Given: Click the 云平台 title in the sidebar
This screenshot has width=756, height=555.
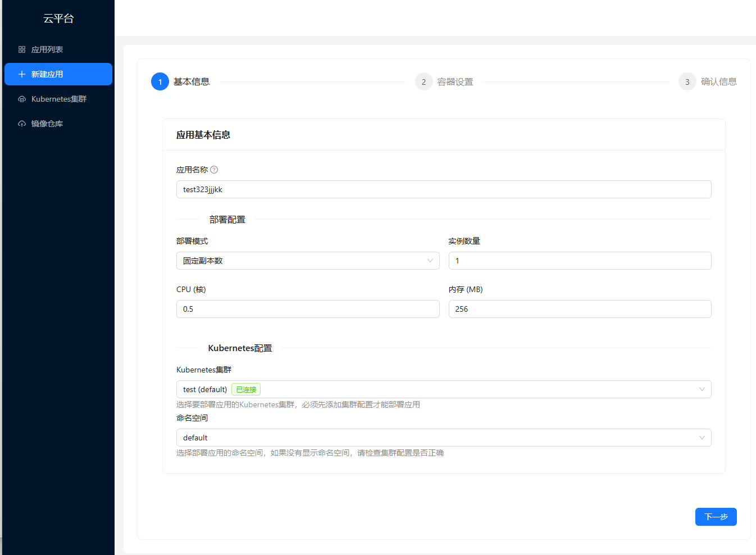Looking at the screenshot, I should [x=58, y=18].
